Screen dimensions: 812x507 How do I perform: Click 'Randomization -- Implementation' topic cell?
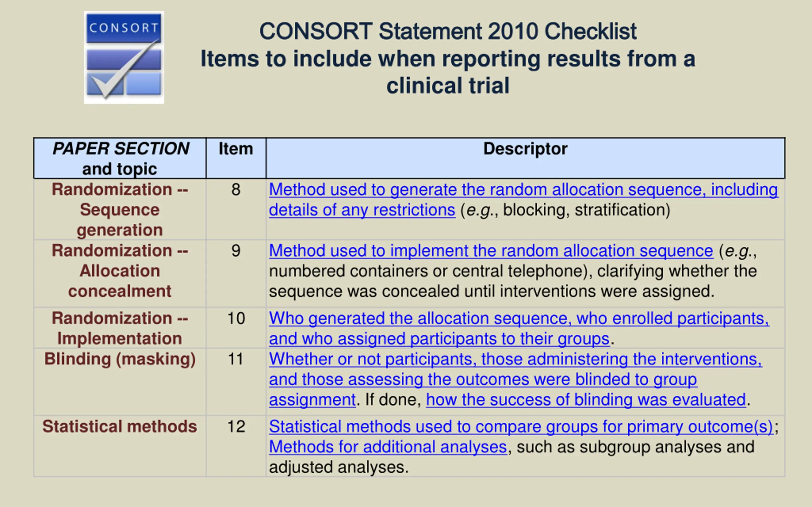[x=120, y=328]
